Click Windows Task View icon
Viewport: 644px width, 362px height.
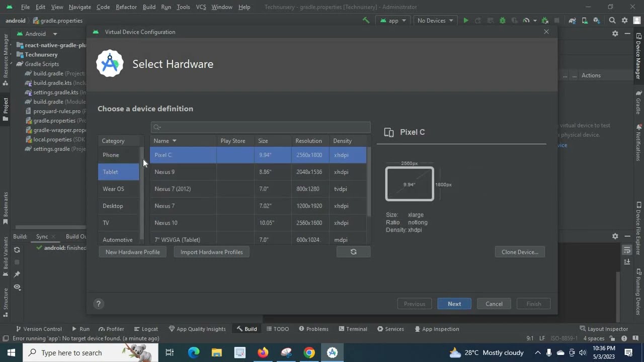pyautogui.click(x=170, y=352)
